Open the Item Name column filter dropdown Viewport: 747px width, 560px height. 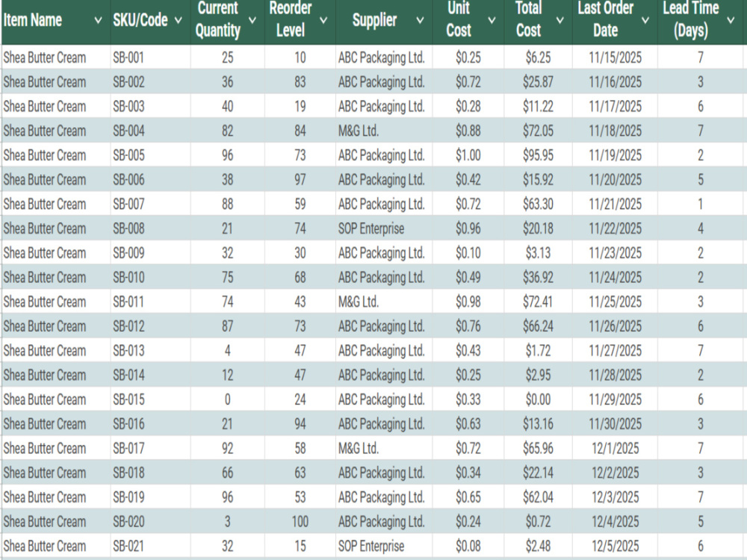[98, 20]
